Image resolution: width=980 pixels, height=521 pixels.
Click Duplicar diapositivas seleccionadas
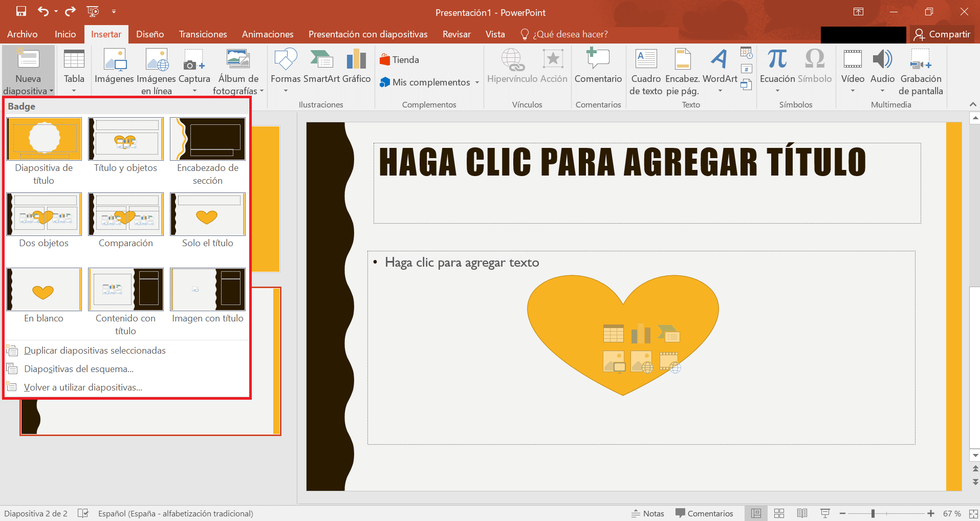coord(95,350)
